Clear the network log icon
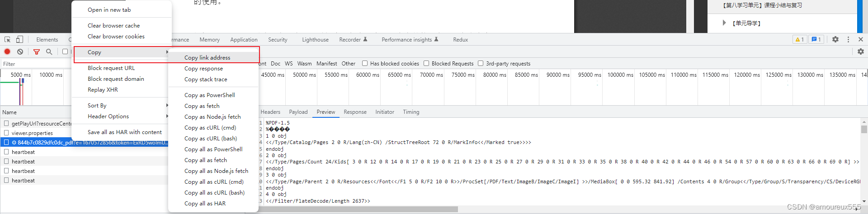This screenshot has height=214, width=868. [x=20, y=51]
